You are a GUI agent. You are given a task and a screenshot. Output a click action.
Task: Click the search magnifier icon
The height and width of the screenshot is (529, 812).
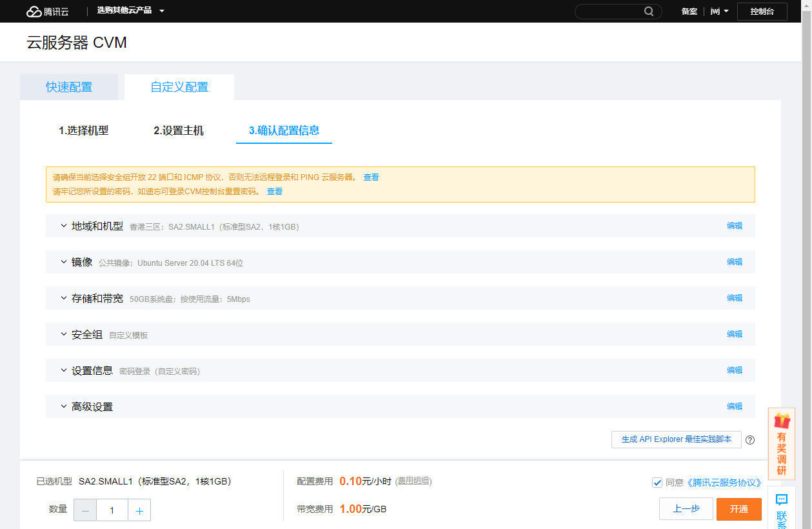(649, 11)
